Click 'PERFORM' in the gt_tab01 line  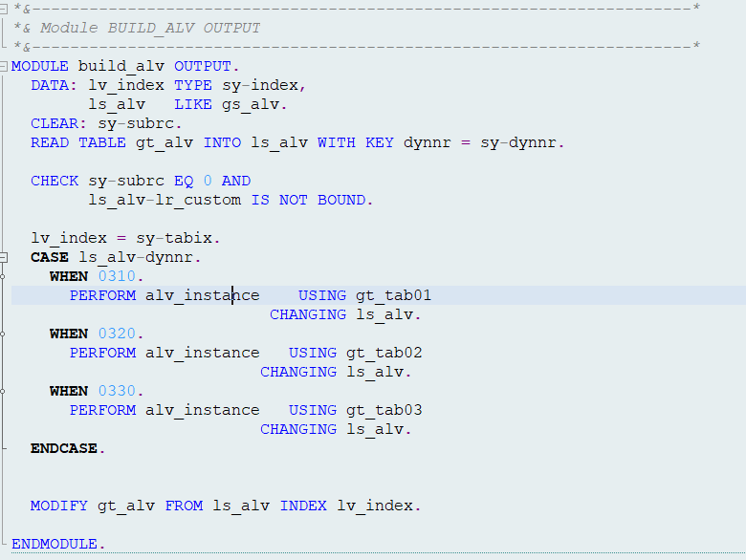tap(102, 295)
